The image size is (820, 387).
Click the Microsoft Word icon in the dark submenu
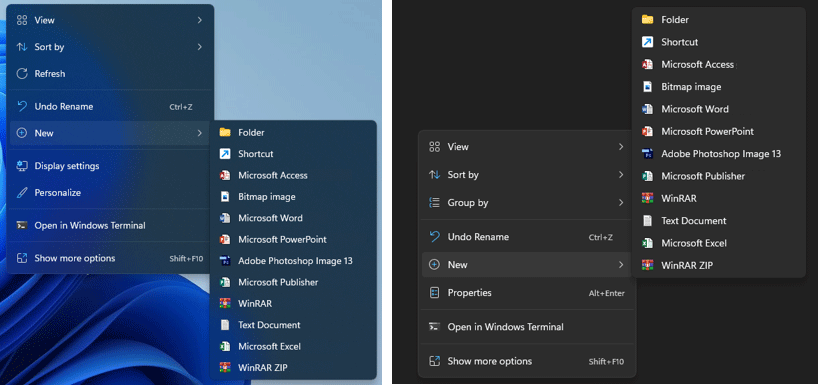(647, 109)
